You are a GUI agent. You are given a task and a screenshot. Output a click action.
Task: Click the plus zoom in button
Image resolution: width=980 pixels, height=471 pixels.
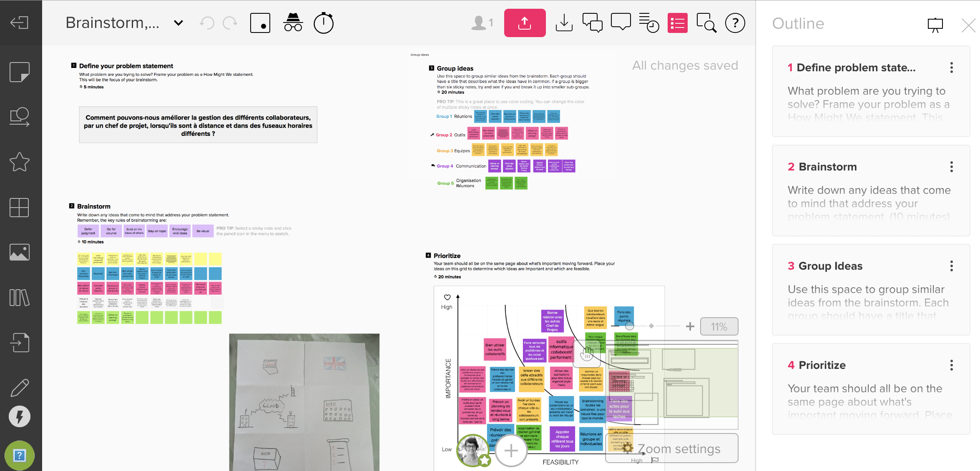[x=690, y=326]
